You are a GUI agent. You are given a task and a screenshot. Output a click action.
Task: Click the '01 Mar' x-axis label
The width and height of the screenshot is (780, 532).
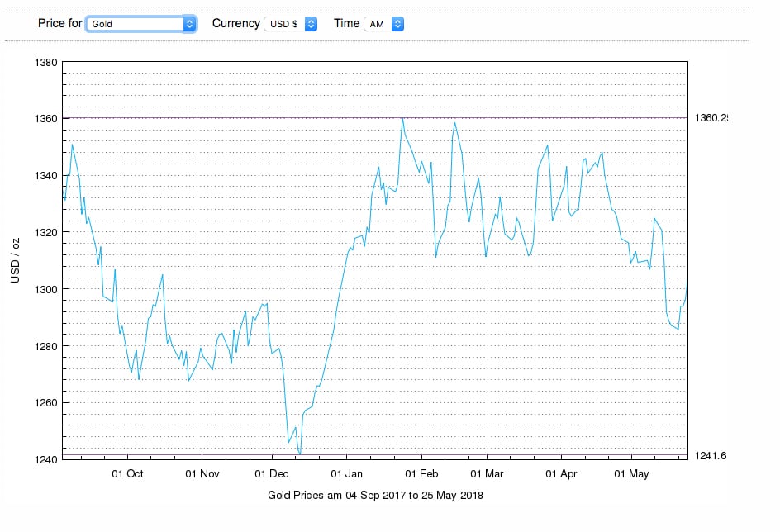[487, 474]
